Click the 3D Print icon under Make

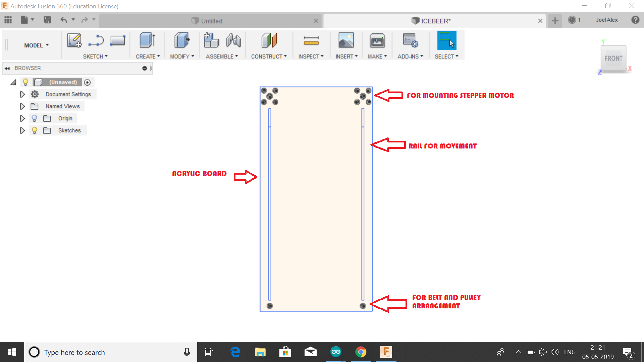click(377, 41)
